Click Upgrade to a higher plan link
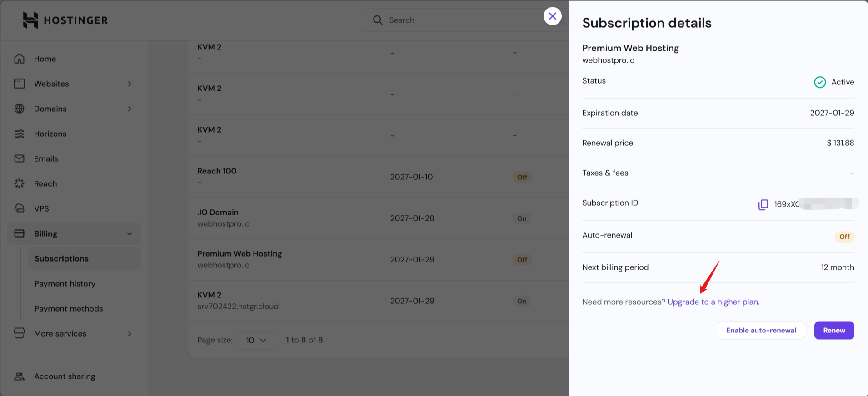This screenshot has height=396, width=868. (713, 302)
